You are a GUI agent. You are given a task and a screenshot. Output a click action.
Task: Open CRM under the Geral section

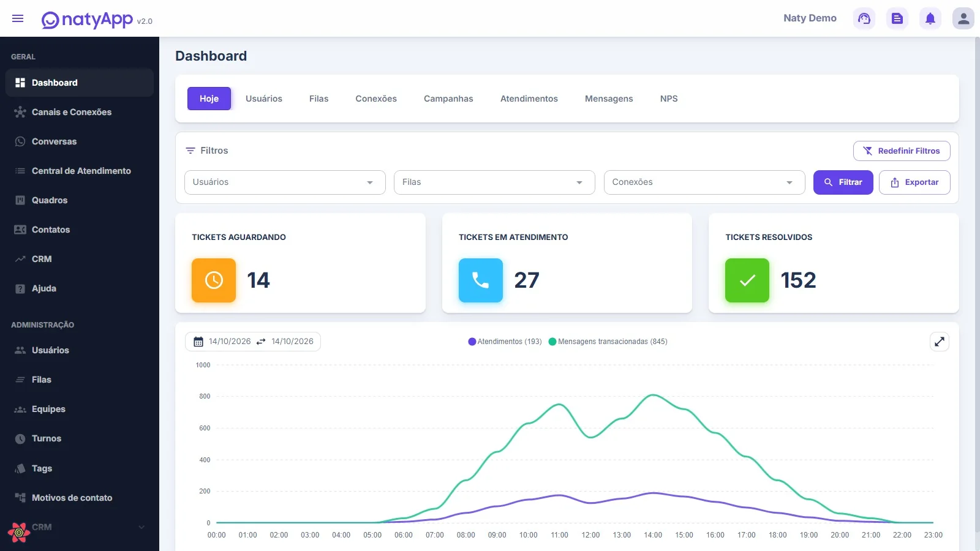[80, 259]
